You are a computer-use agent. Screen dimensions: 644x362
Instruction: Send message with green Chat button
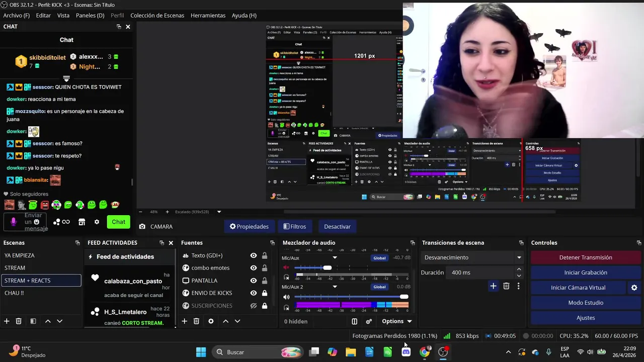pos(118,222)
